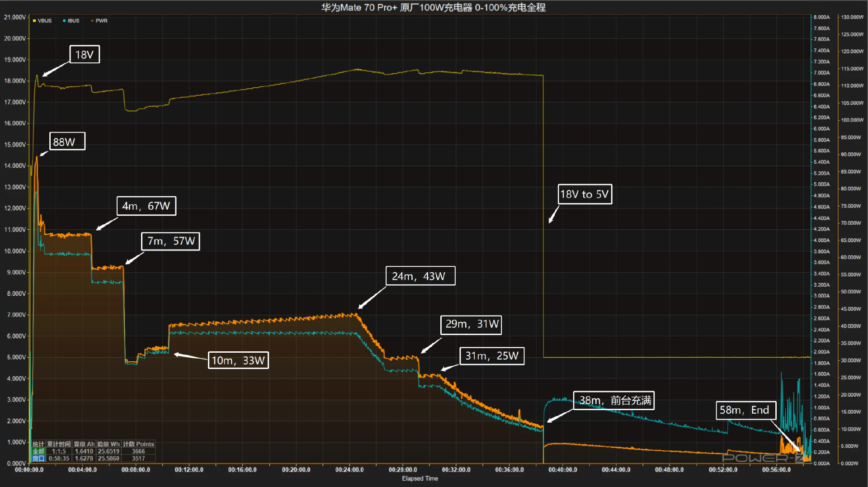Click the 65.000W power axis label
Screen dimensions: 868x487
(851, 241)
